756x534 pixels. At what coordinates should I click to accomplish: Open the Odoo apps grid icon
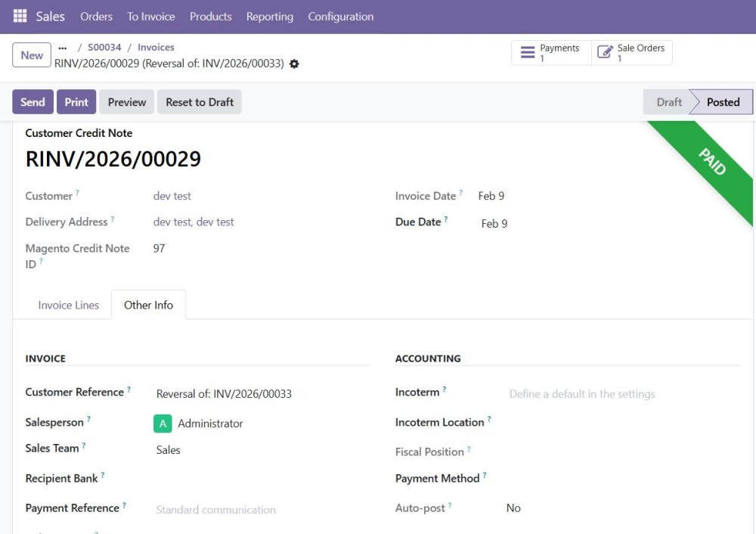20,15
